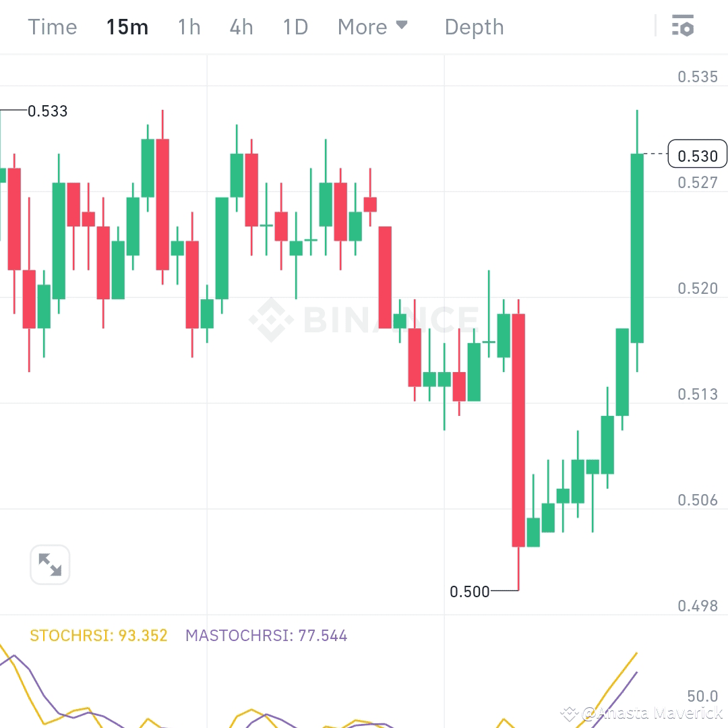Screen dimensions: 728x728
Task: Select the Time timeframe tab
Action: coord(52,27)
